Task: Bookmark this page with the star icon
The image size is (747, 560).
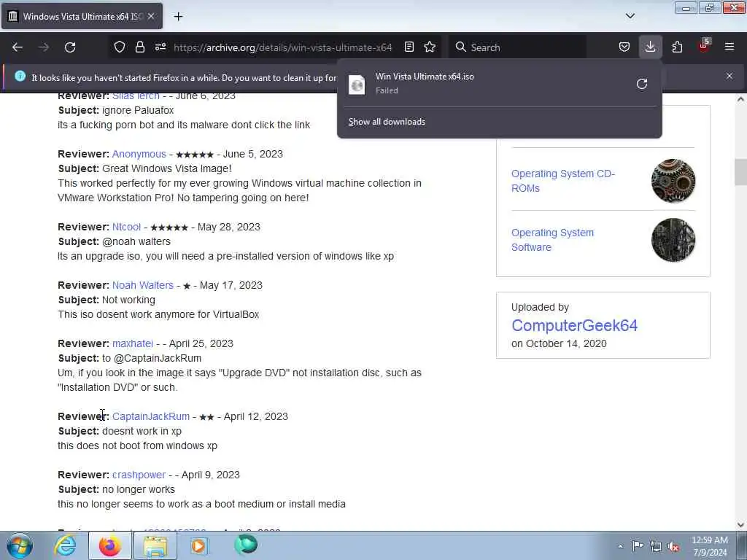Action: pos(430,47)
